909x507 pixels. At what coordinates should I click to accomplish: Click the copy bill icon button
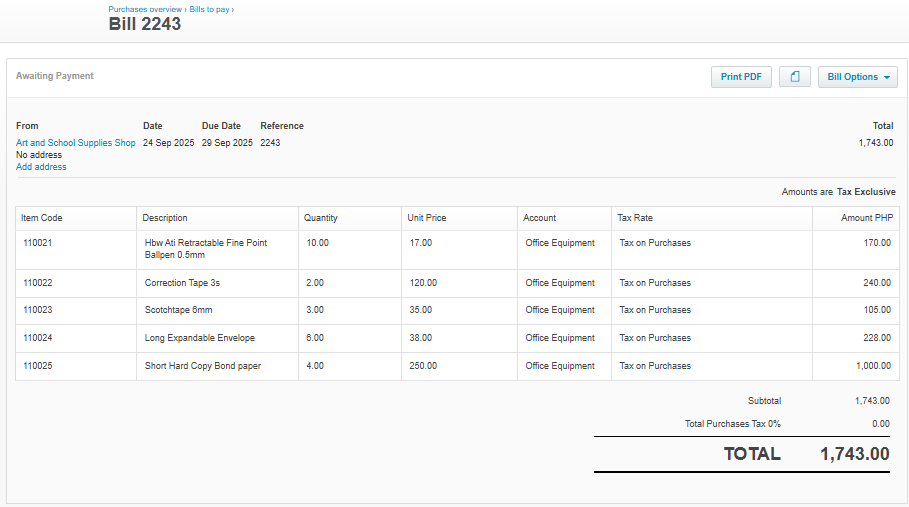coord(795,77)
